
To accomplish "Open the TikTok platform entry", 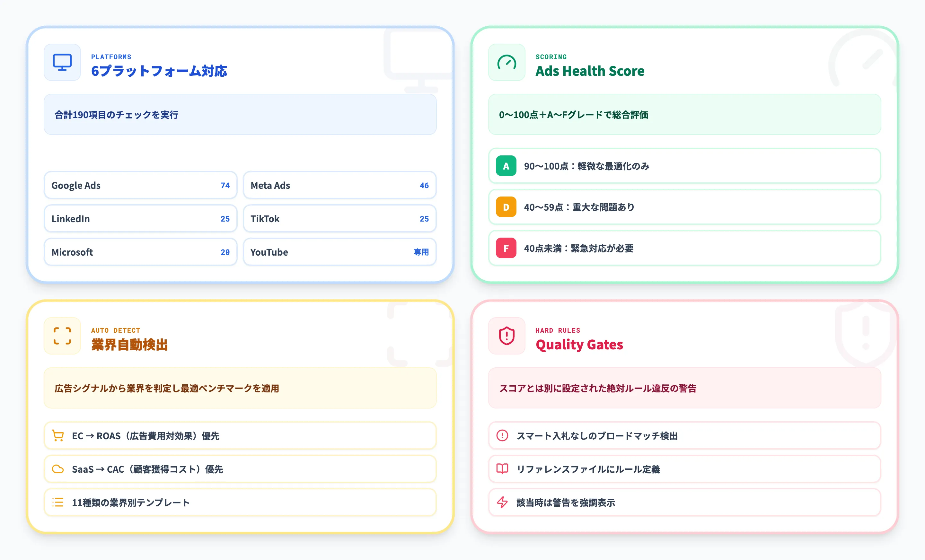I will pos(339,218).
